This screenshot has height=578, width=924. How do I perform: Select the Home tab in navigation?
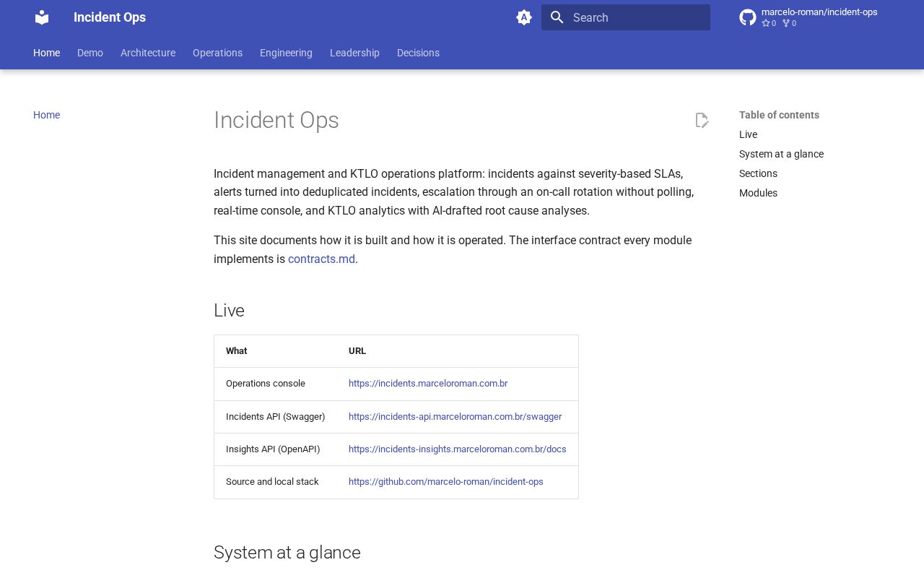pos(46,53)
